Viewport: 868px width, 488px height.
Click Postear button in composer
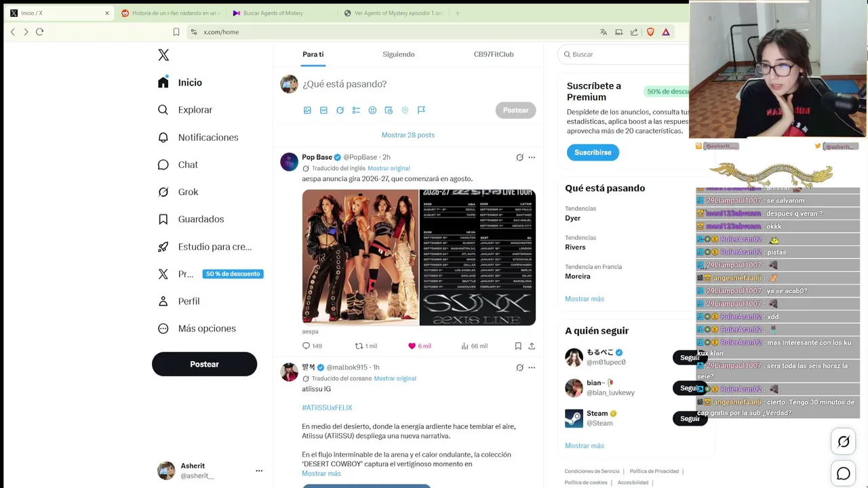(515, 110)
